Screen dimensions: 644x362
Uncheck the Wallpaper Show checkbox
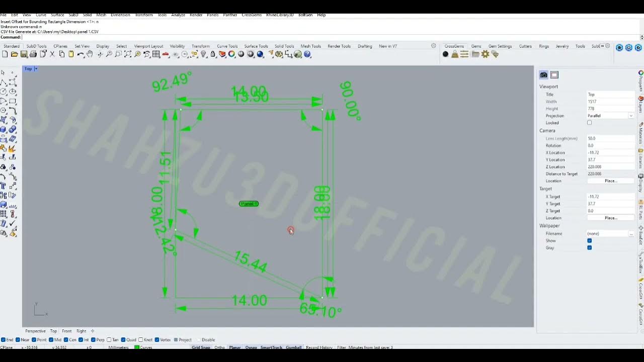tap(590, 241)
